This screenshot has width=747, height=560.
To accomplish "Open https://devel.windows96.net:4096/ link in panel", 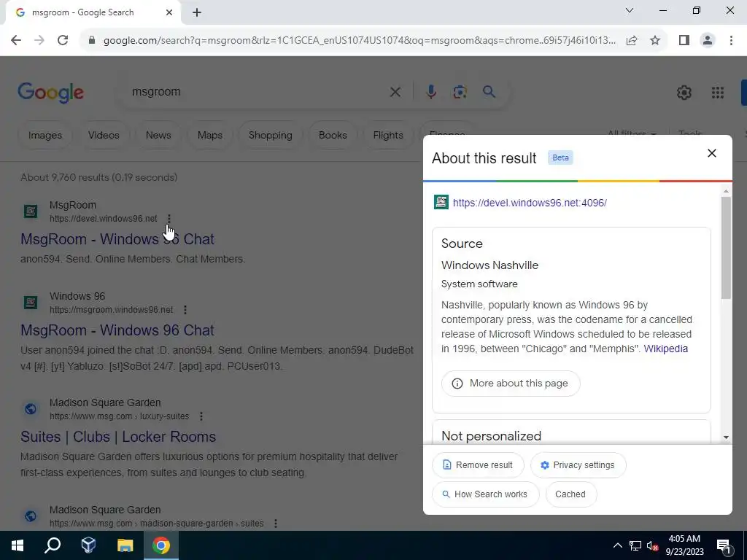I will tap(530, 203).
